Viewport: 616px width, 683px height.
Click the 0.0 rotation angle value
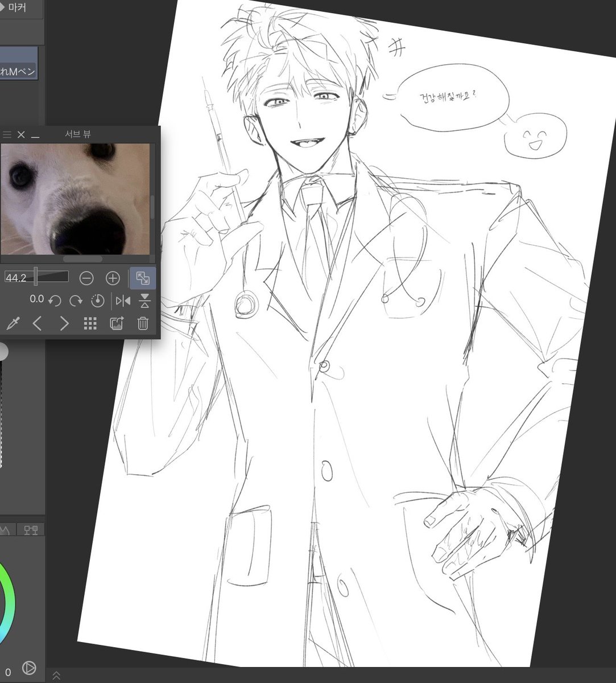(36, 299)
